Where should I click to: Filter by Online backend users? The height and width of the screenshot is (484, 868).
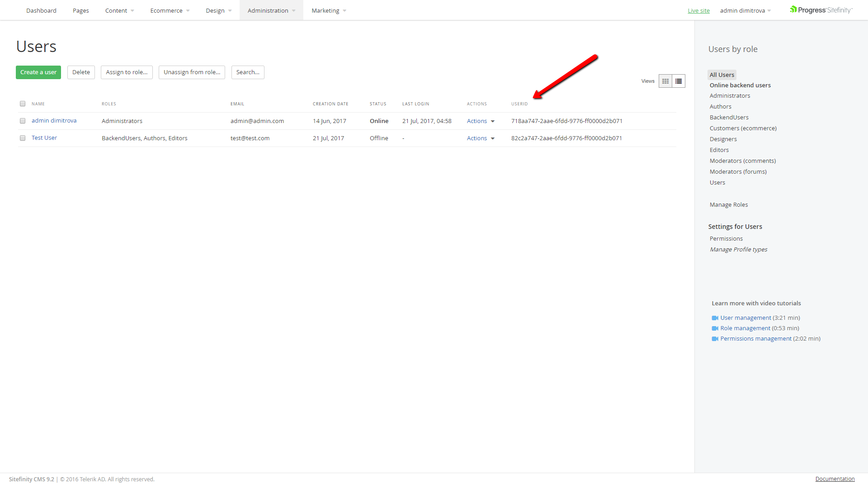pyautogui.click(x=740, y=85)
